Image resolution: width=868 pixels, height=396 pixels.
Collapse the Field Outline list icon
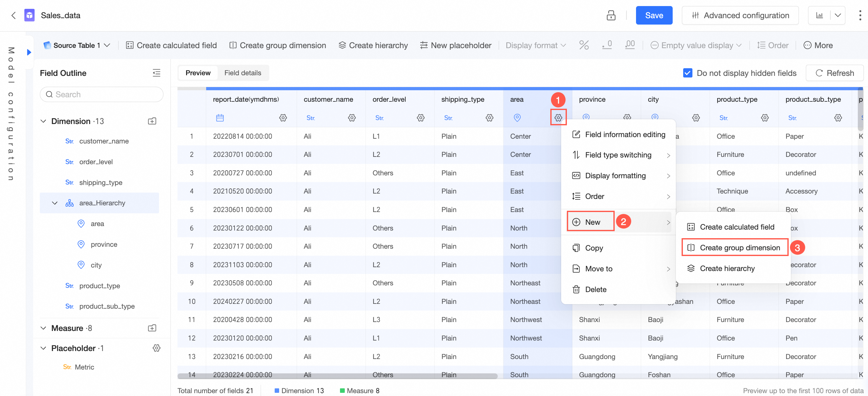pyautogui.click(x=156, y=73)
